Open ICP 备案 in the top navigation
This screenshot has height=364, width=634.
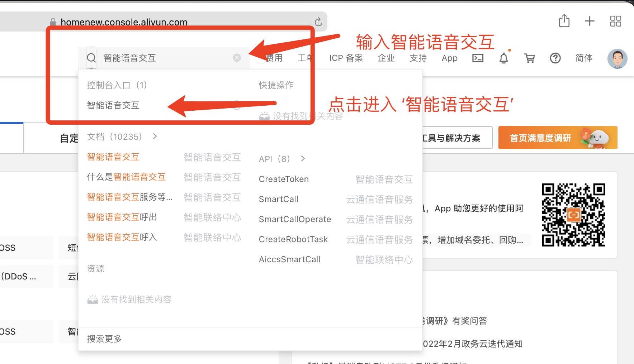[x=346, y=58]
